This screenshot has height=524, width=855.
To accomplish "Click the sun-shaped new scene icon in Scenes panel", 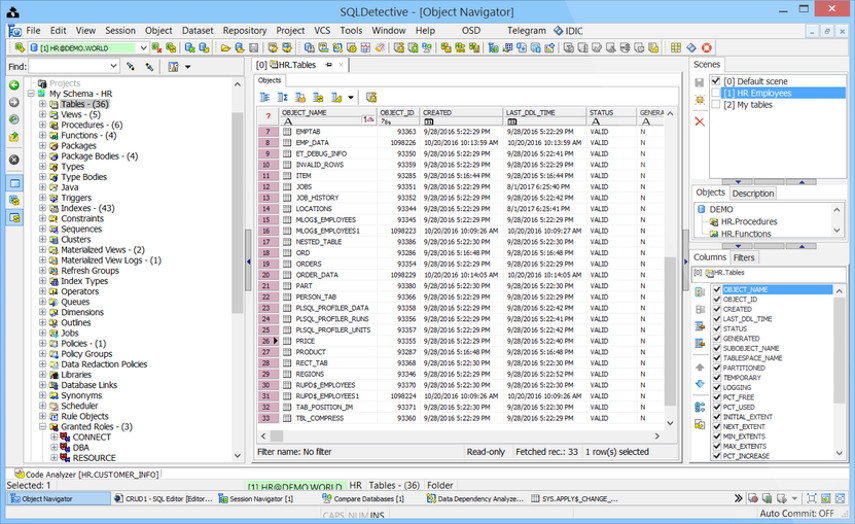I will point(700,100).
